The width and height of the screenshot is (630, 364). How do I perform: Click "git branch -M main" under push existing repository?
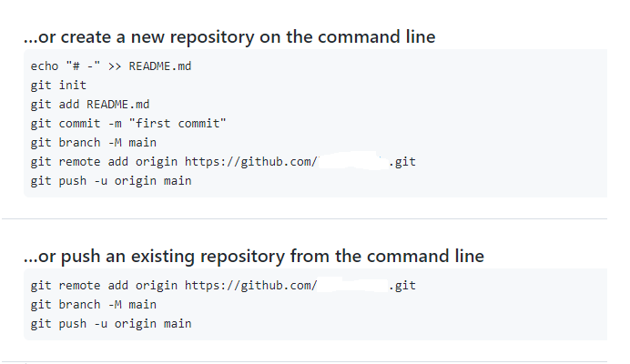[93, 304]
